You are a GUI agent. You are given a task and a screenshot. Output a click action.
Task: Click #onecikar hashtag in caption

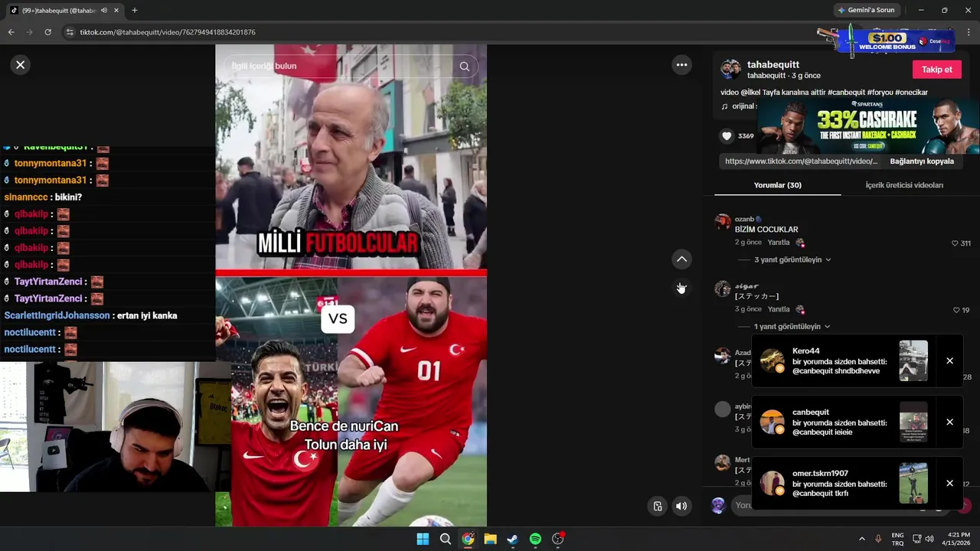pyautogui.click(x=911, y=93)
